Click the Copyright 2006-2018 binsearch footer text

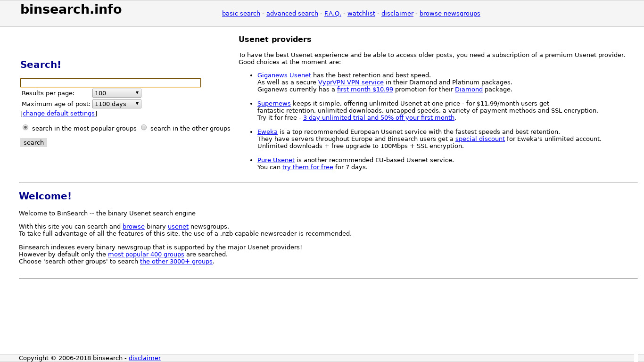(x=71, y=358)
